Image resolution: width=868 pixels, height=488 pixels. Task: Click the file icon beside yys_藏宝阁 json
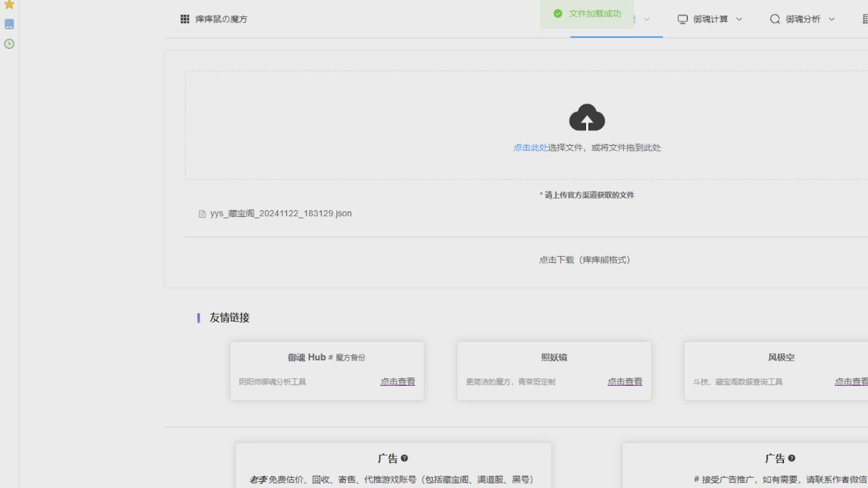[202, 213]
